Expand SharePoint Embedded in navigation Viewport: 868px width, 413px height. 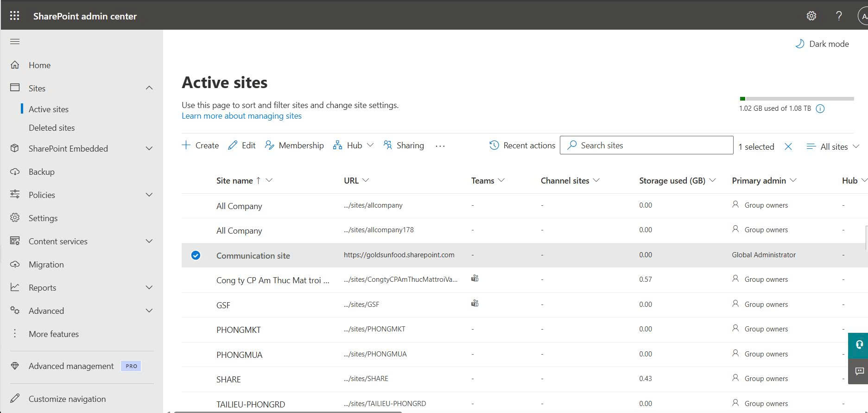[x=149, y=149]
